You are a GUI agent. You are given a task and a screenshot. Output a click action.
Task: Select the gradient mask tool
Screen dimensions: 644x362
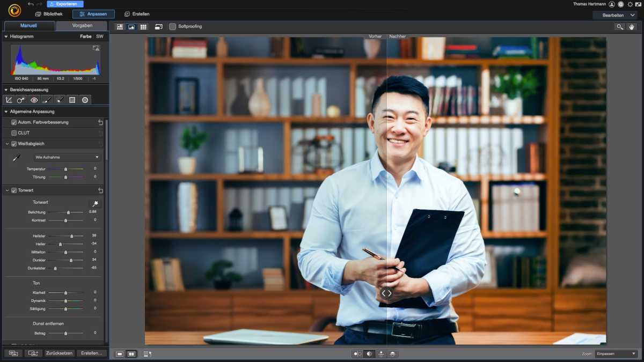pyautogui.click(x=72, y=100)
